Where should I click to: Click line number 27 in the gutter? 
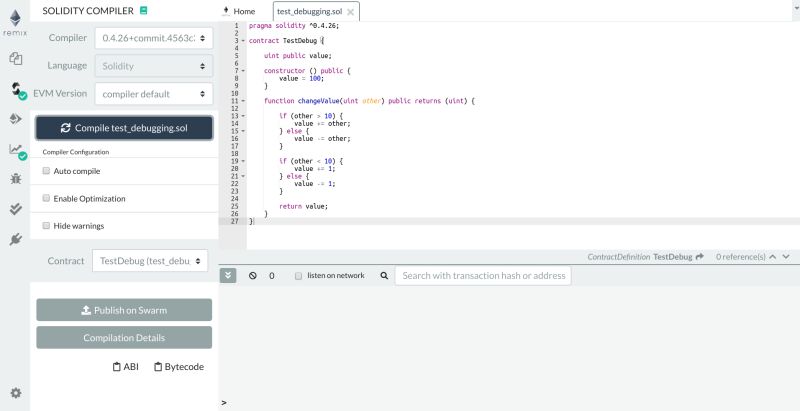click(x=235, y=221)
